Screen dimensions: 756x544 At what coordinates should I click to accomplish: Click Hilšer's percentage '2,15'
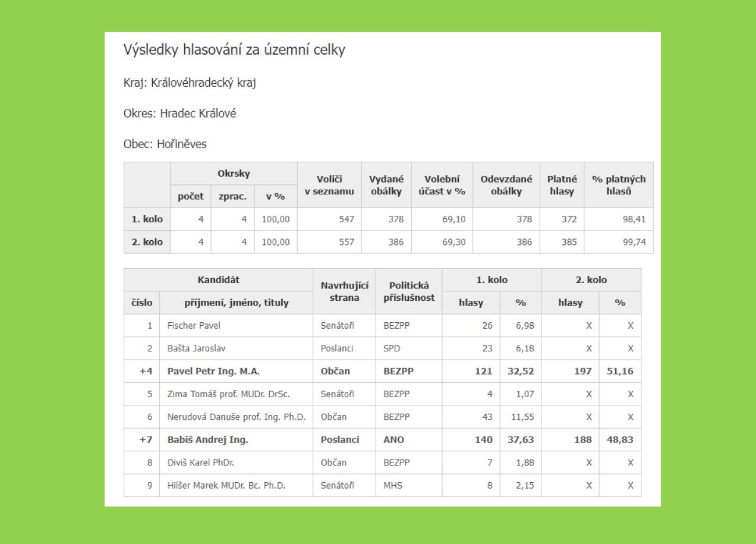[x=525, y=485]
